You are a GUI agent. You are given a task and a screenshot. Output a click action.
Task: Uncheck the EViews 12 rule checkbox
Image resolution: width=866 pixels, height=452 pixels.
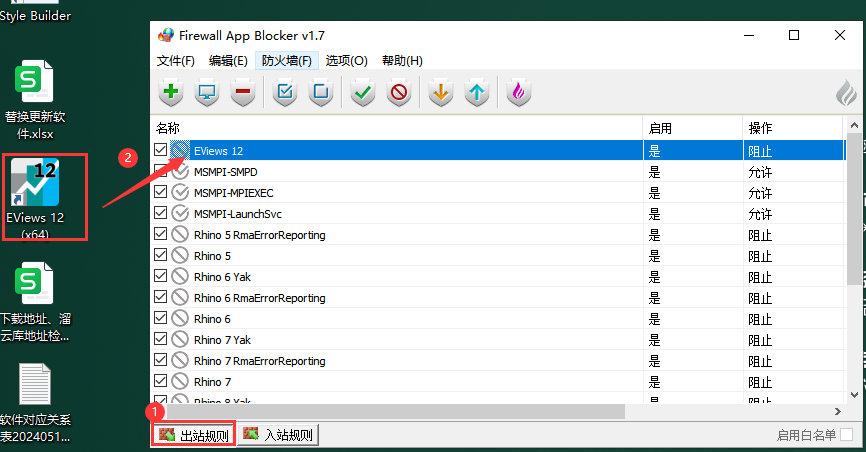161,150
